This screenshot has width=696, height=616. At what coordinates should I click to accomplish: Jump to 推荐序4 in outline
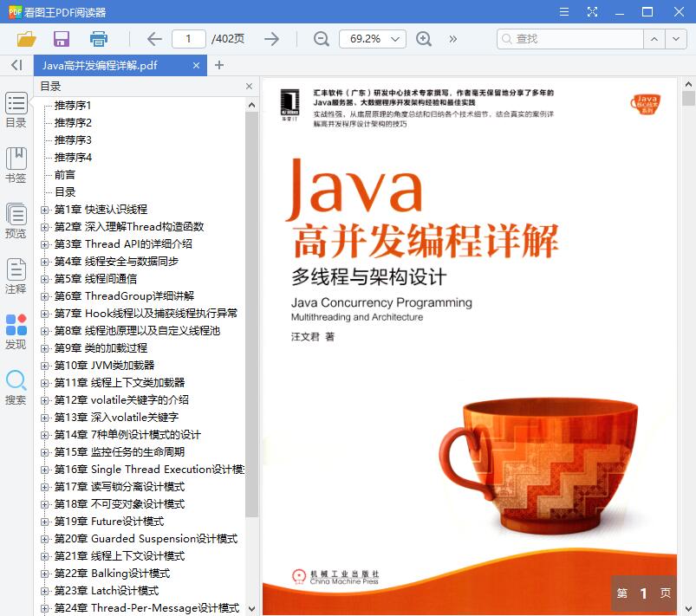(x=73, y=157)
